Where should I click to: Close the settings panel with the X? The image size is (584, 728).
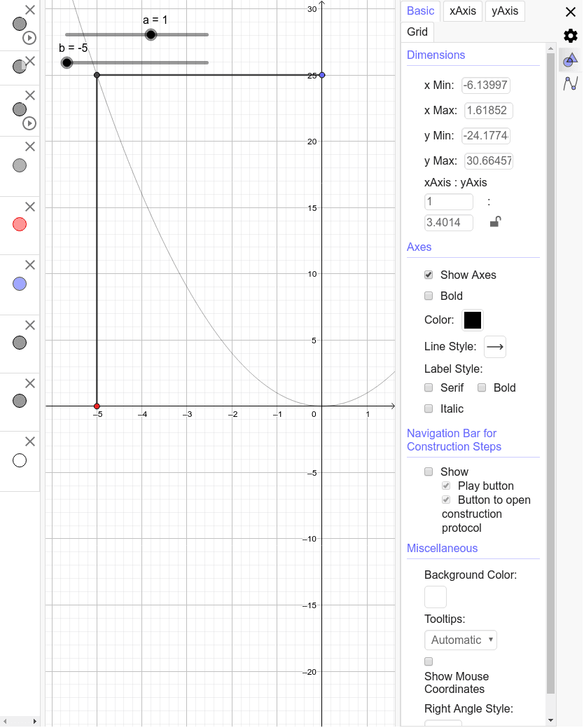coord(571,12)
